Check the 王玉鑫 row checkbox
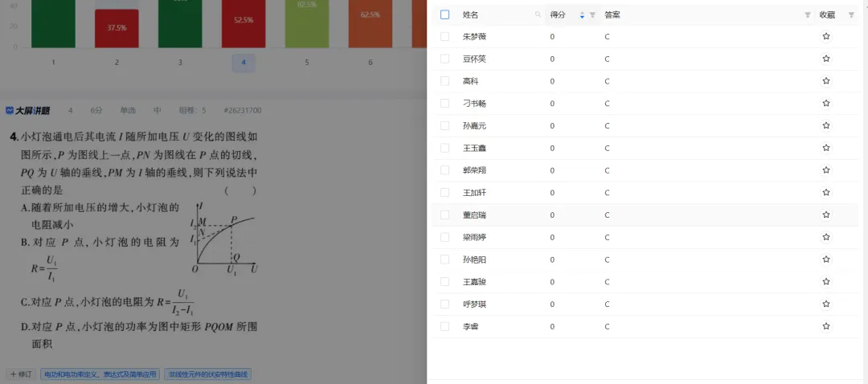The width and height of the screenshot is (868, 384). tap(445, 149)
